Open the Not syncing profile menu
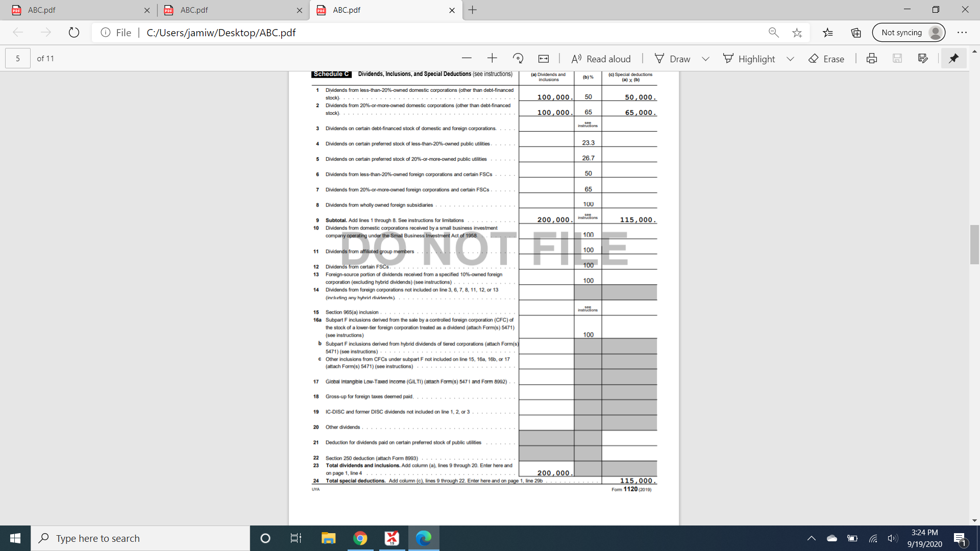The image size is (980, 551). [909, 32]
